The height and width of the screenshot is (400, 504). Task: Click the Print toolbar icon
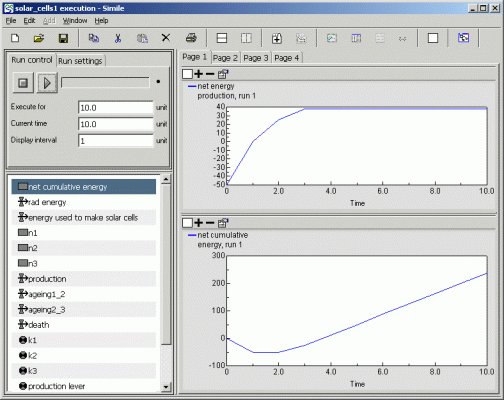click(x=191, y=38)
